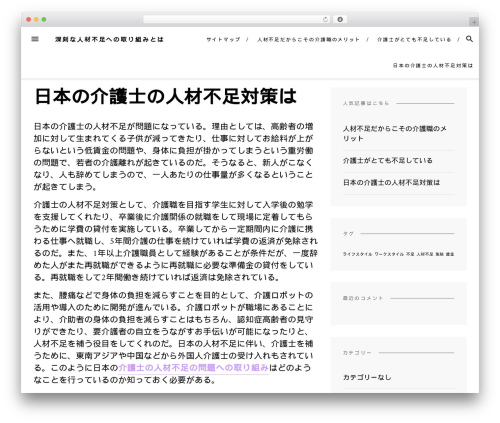Click the browser download button
Screen dimensions: 500x423
340,20
